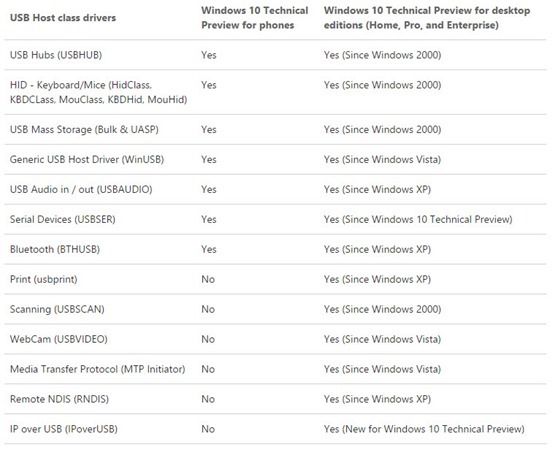Click the WebCam (USBVIDEO) entry
Image resolution: width=558 pixels, height=450 pixels.
point(59,339)
